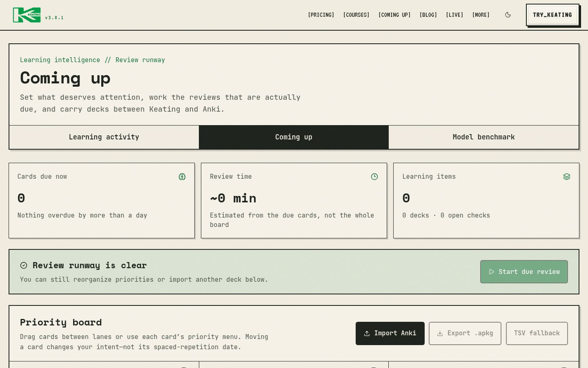This screenshot has width=588, height=368.
Task: Toggle dark mode with the moon icon
Action: [508, 15]
